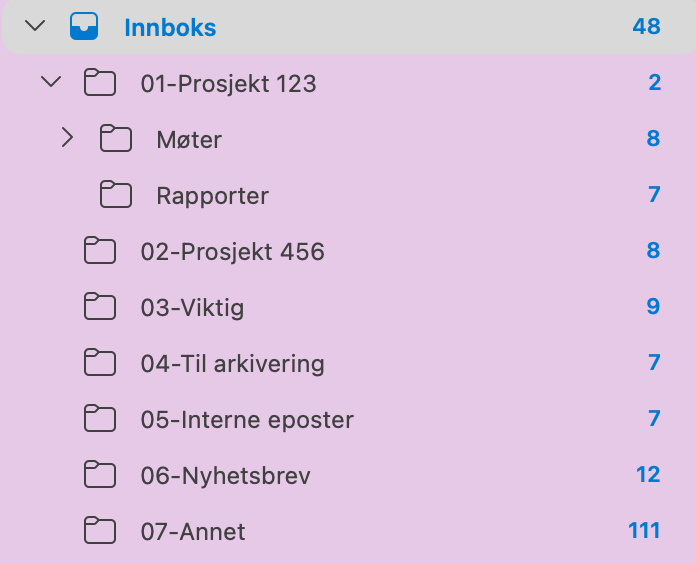This screenshot has width=696, height=564.
Task: Collapse the Innboks mailbox tree
Action: click(x=36, y=27)
